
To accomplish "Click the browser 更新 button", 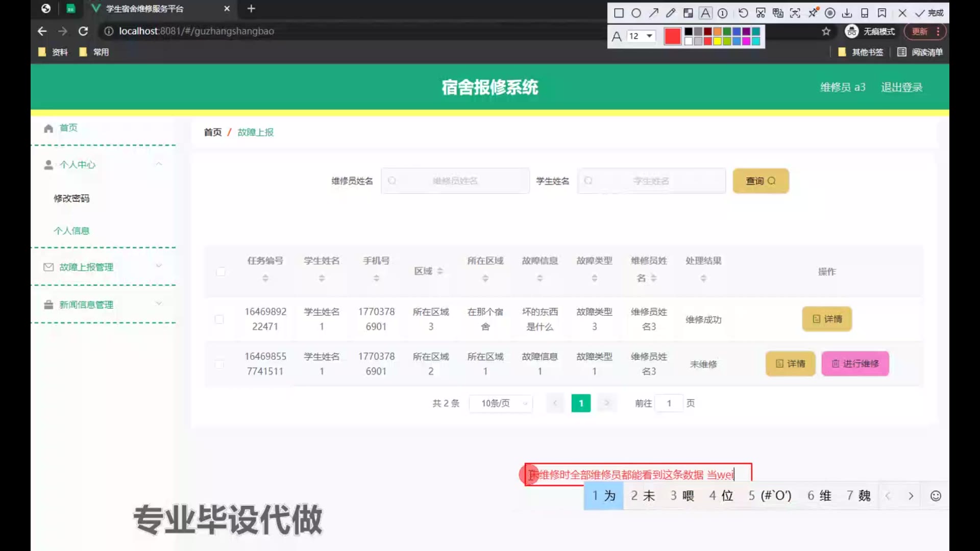I will click(x=925, y=32).
